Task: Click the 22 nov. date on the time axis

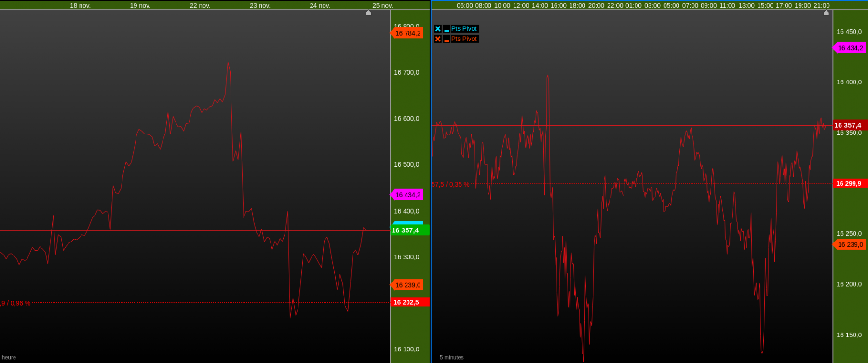Action: pyautogui.click(x=200, y=6)
